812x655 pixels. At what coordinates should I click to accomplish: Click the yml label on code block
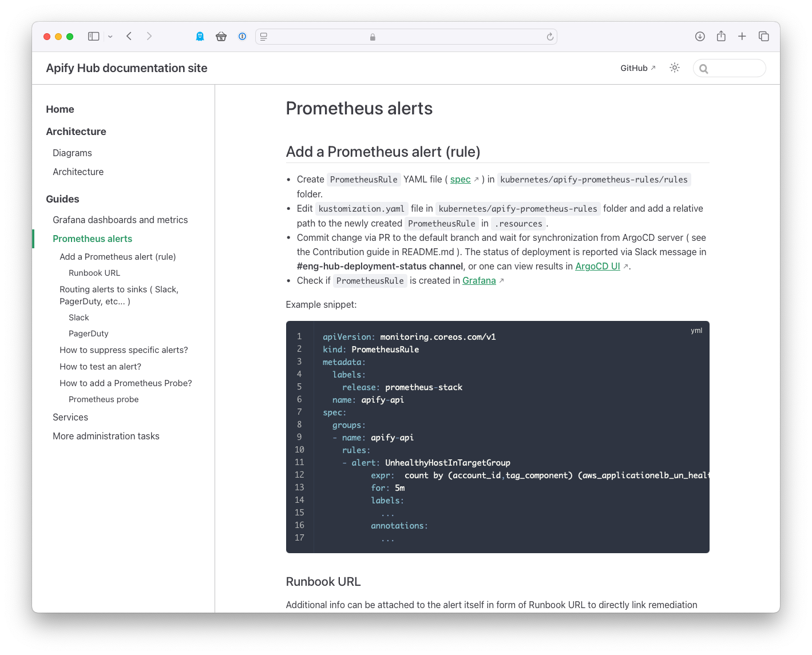(696, 331)
